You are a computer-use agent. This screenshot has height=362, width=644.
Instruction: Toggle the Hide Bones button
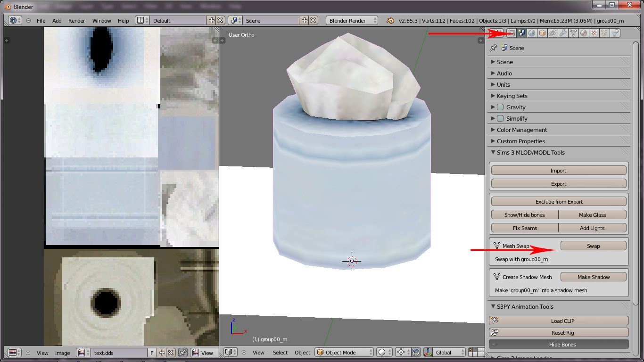point(559,345)
